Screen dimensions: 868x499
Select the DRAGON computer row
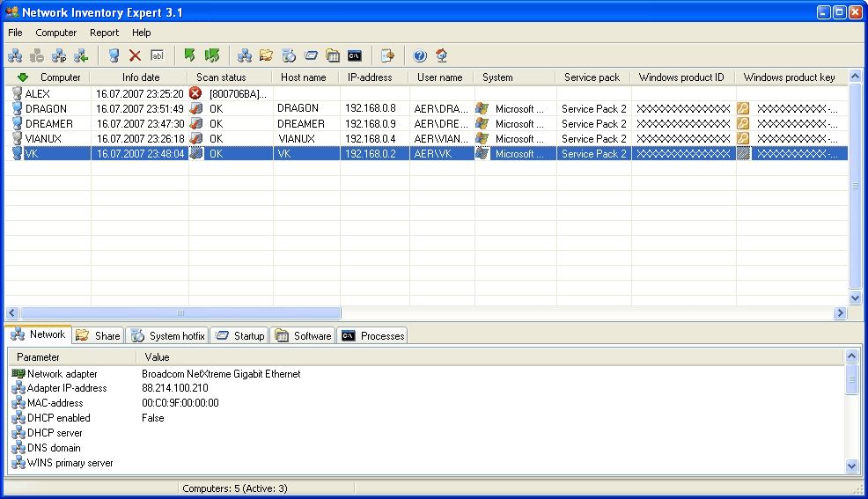pyautogui.click(x=46, y=108)
